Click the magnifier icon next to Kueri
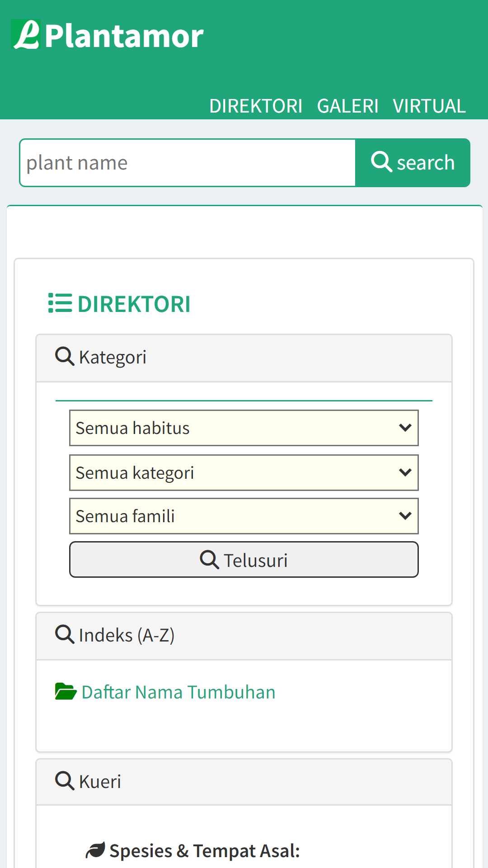Image resolution: width=488 pixels, height=868 pixels. click(x=65, y=781)
